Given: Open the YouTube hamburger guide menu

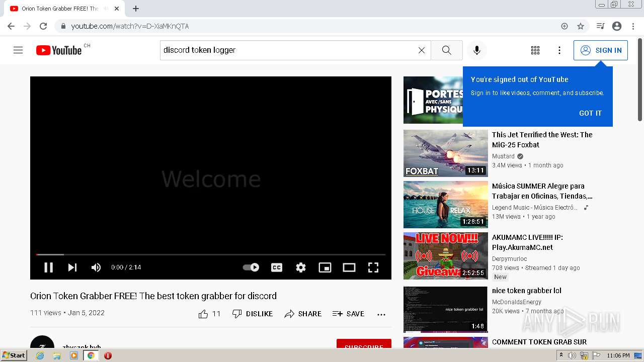Looking at the screenshot, I should (18, 50).
